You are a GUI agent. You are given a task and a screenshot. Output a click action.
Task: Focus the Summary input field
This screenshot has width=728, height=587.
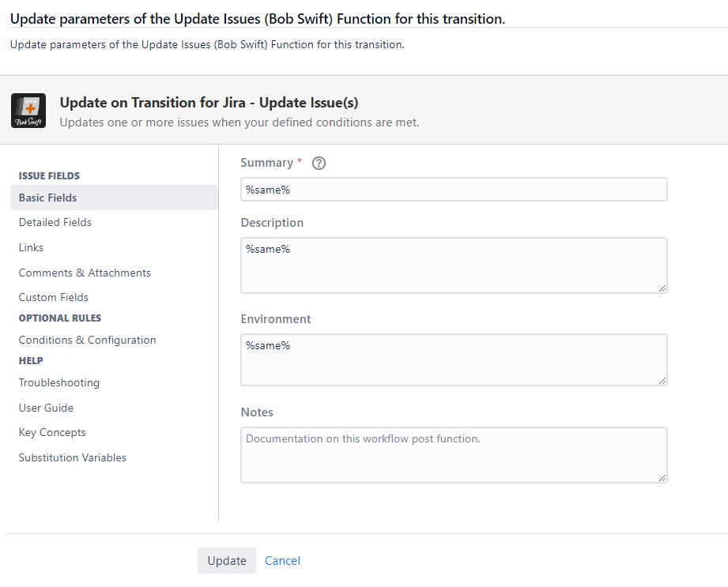pyautogui.click(x=454, y=190)
